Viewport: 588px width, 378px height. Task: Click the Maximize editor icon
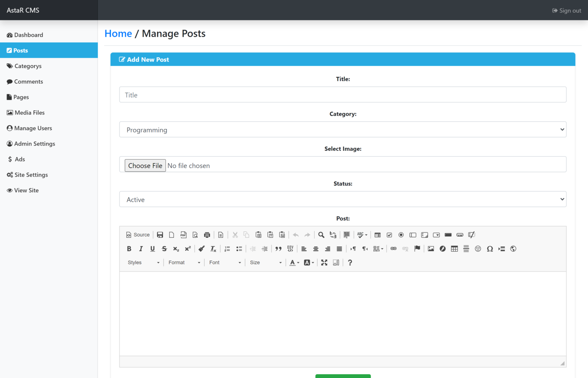pos(324,263)
